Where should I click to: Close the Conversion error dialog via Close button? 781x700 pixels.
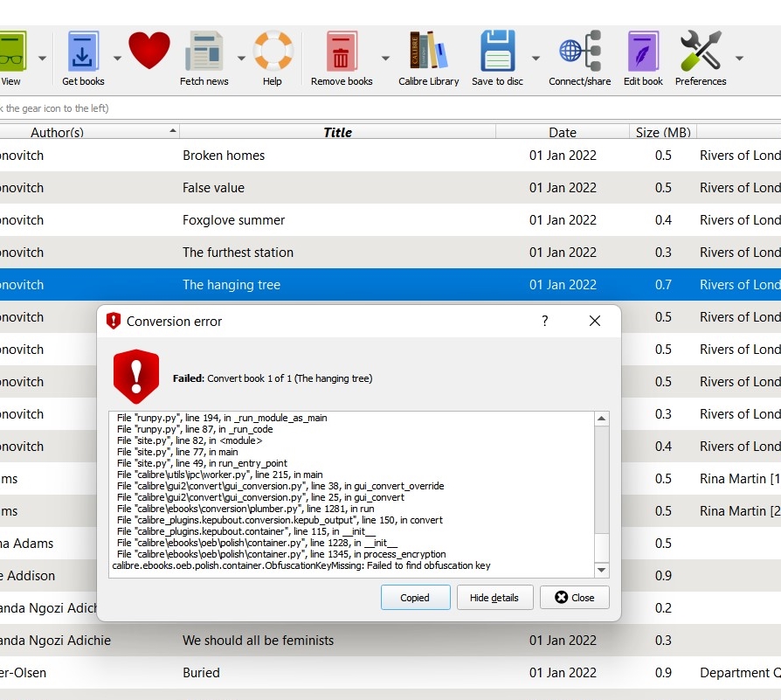[x=575, y=598]
